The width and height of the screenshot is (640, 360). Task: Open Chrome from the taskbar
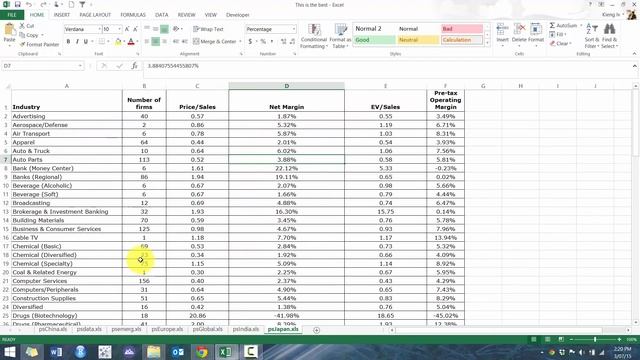(202, 351)
